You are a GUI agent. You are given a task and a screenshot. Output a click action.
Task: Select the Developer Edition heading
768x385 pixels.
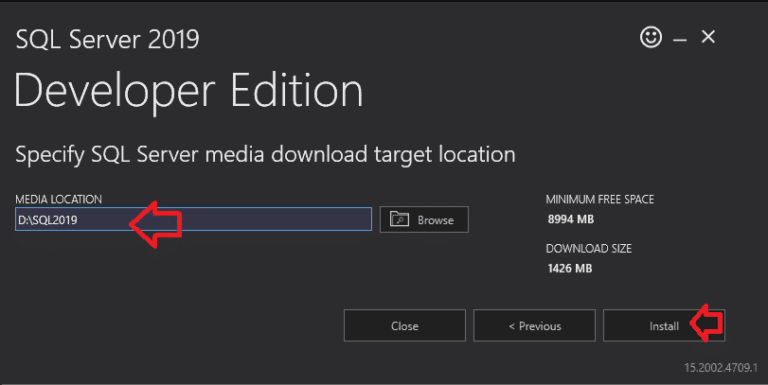pos(189,92)
